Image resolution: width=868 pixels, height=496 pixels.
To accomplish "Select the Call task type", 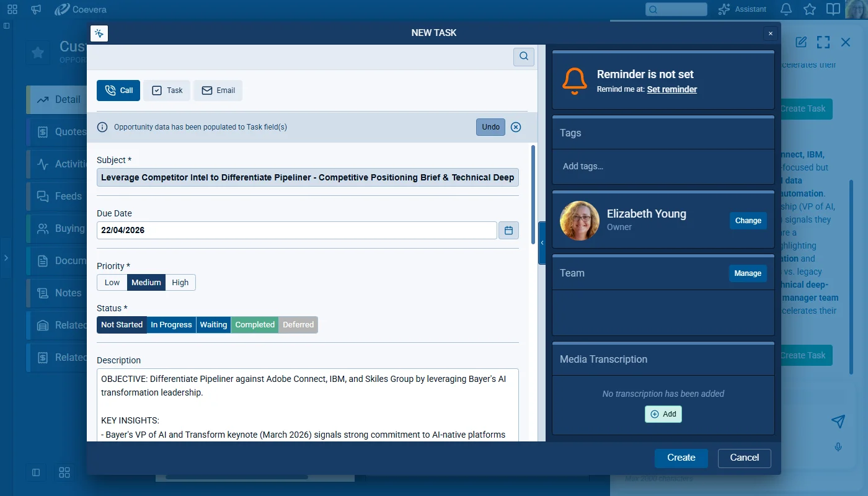I will click(x=118, y=91).
